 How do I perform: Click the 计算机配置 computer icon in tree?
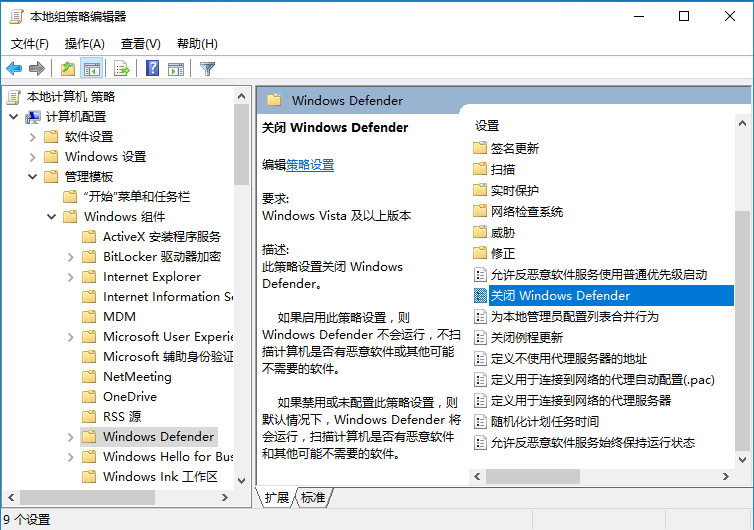coord(33,117)
